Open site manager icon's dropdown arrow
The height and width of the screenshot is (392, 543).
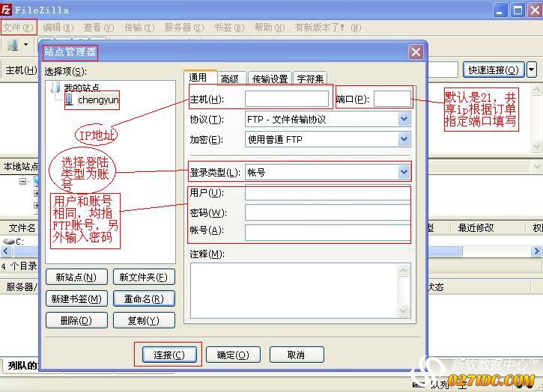[x=25, y=45]
